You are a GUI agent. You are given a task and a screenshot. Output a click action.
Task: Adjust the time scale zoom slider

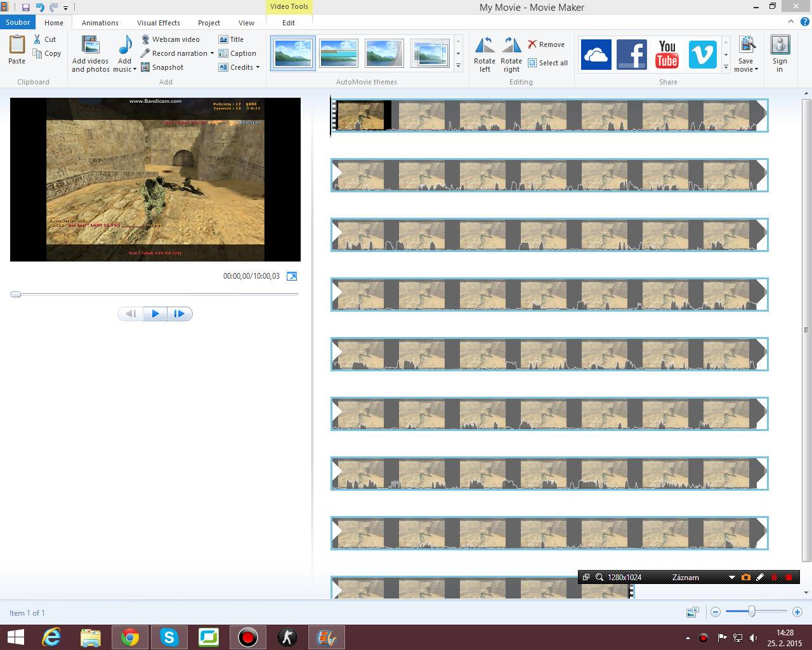point(752,611)
